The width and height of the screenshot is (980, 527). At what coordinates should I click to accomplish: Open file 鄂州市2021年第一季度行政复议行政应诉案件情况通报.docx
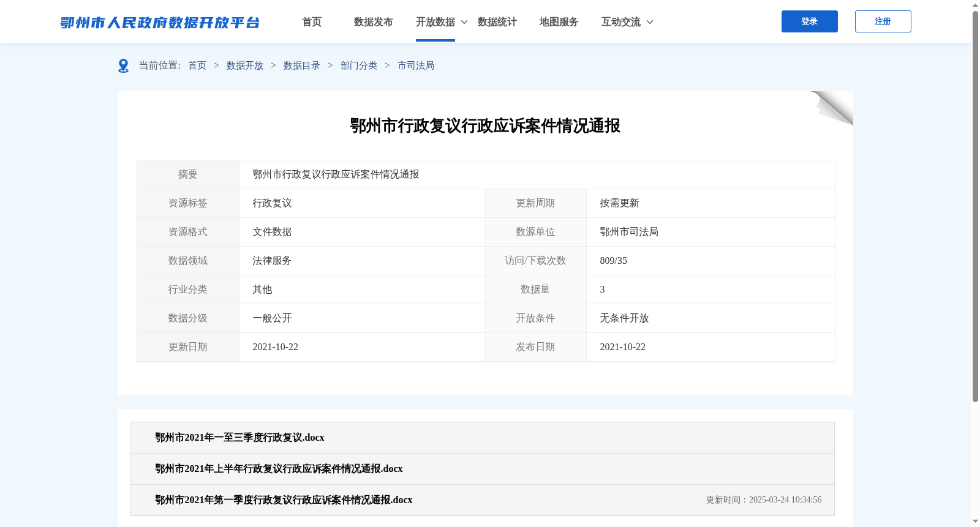point(284,500)
